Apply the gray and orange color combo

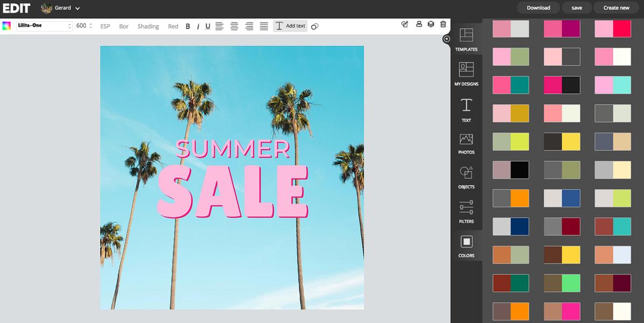511,198
